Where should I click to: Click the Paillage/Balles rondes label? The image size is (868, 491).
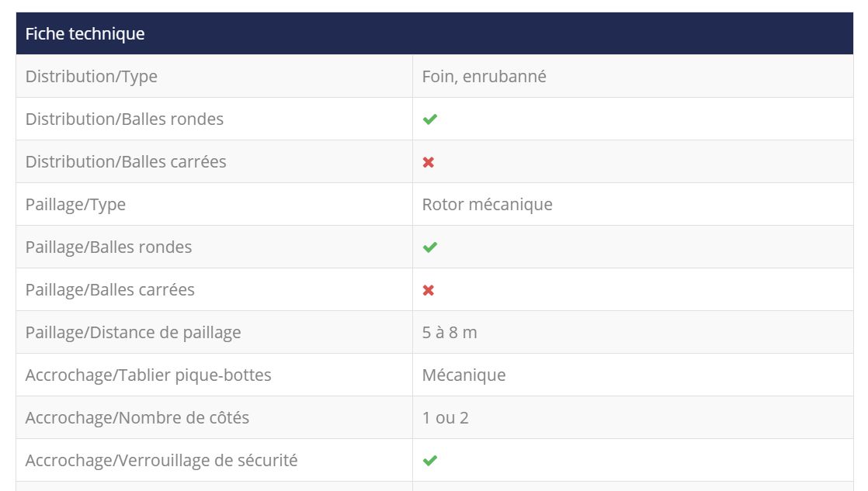click(109, 247)
